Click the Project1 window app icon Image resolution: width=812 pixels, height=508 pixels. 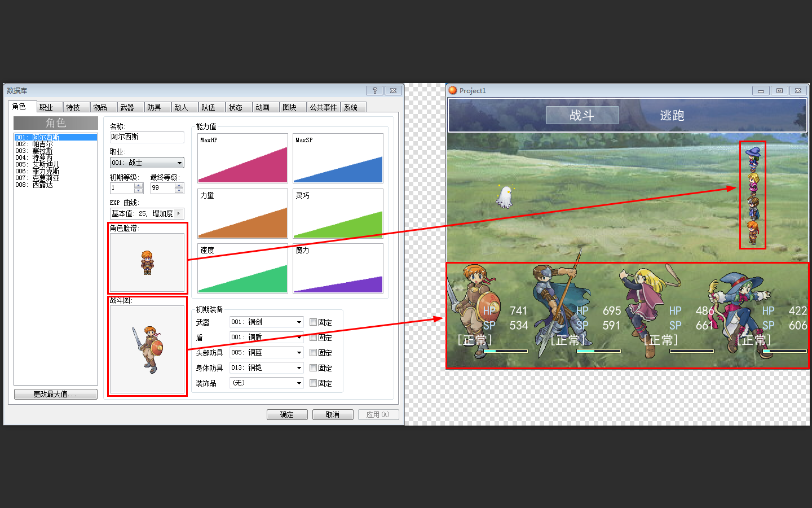point(452,90)
